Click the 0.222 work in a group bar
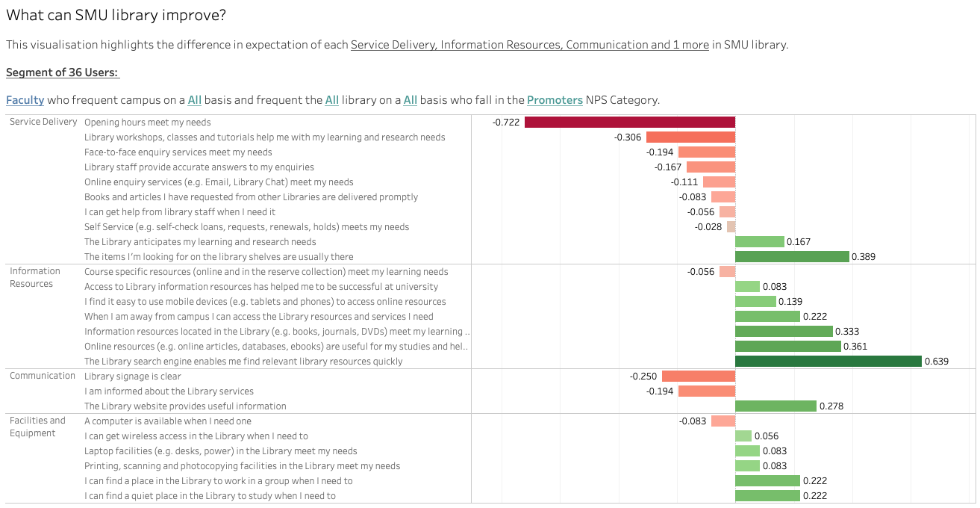980x508 pixels. [767, 480]
